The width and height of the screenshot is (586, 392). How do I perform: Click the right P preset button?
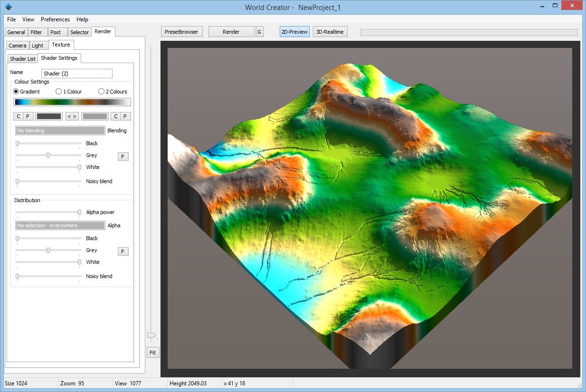click(125, 116)
